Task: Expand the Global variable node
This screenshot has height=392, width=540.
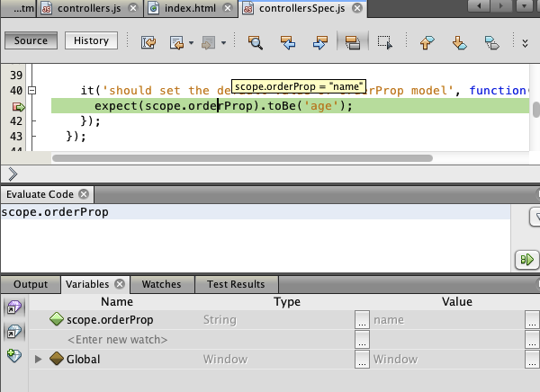Action: tap(38, 360)
